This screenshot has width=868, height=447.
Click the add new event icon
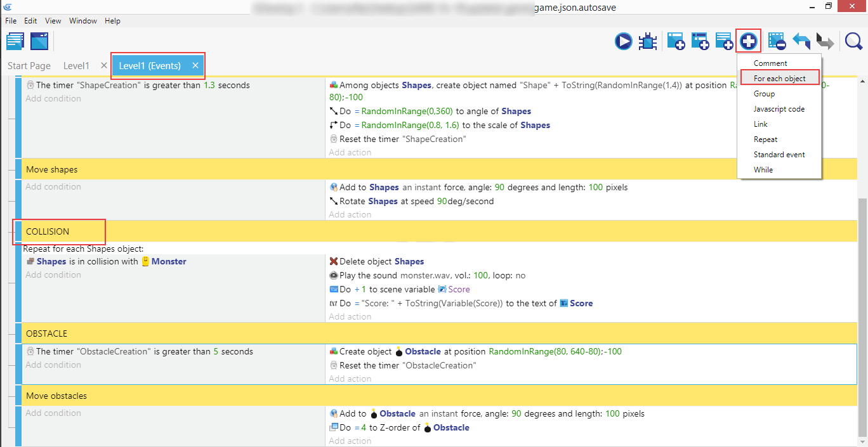click(675, 42)
